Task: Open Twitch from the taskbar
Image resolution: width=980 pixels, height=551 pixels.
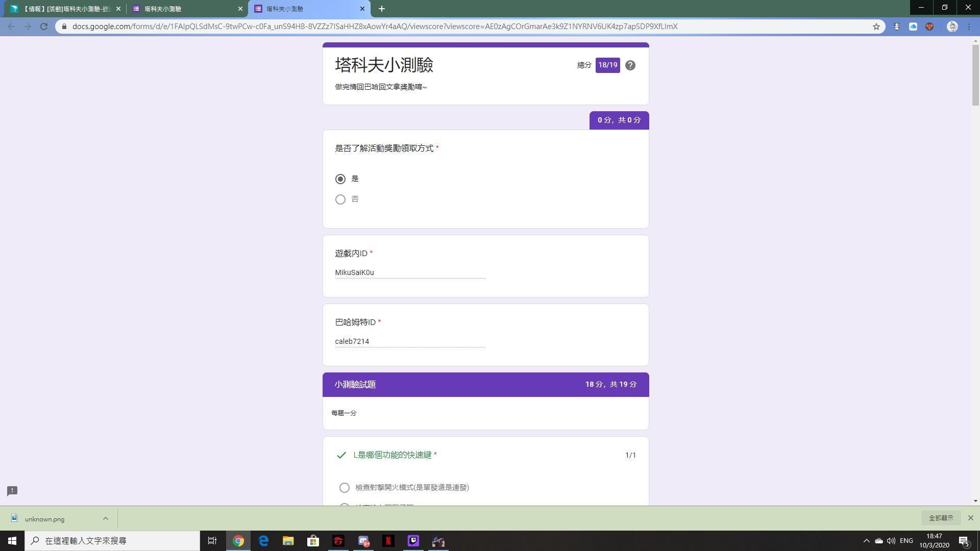Action: pos(413,541)
